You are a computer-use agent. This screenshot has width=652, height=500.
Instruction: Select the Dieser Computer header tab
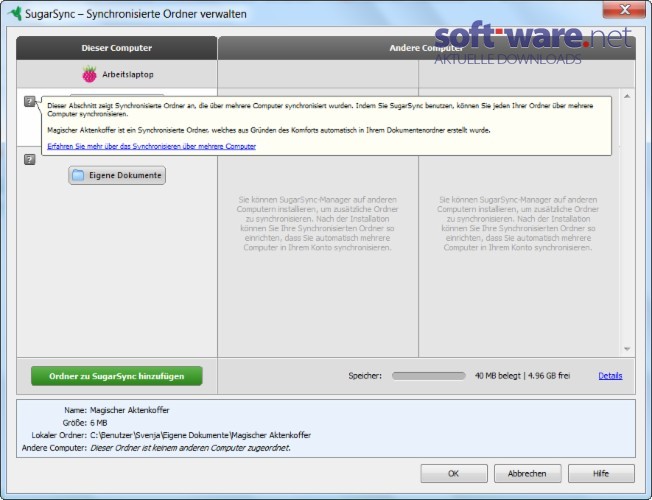[x=117, y=48]
